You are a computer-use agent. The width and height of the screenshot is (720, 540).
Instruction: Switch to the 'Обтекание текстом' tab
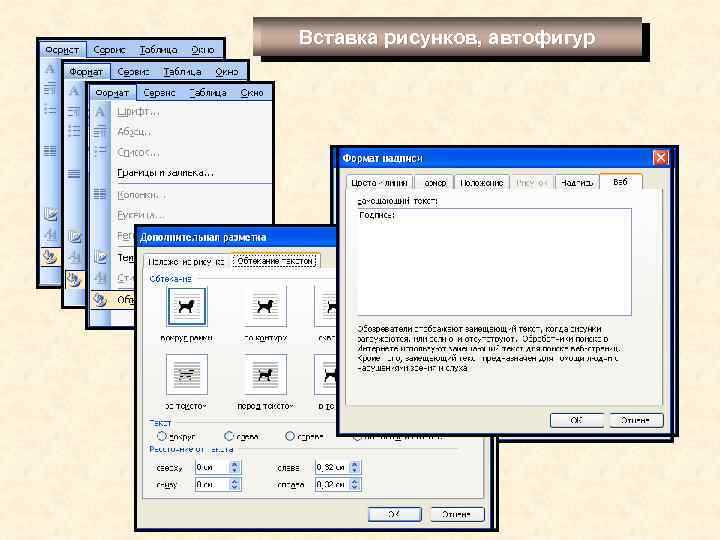(275, 261)
